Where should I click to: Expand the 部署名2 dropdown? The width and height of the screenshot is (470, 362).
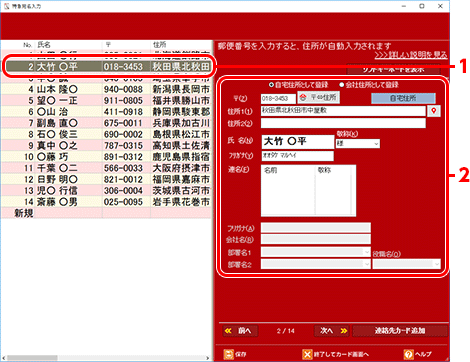367,264
